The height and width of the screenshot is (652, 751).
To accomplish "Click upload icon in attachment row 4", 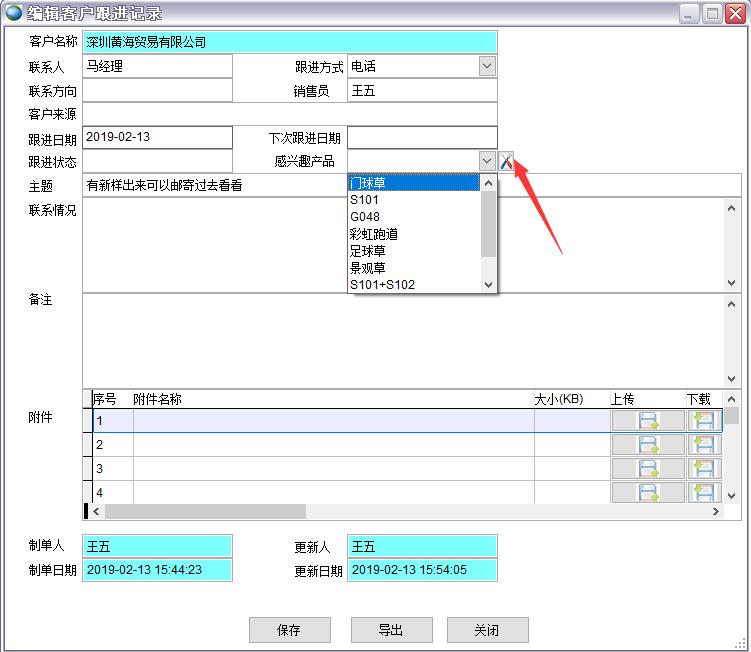I will [x=648, y=492].
